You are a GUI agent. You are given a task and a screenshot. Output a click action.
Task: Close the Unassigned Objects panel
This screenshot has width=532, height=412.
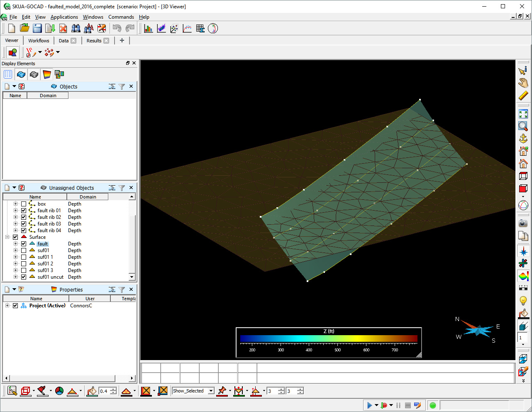pyautogui.click(x=131, y=188)
